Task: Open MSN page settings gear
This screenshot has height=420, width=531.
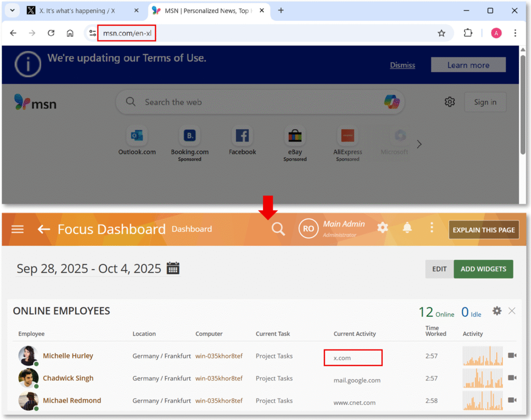Action: [450, 102]
